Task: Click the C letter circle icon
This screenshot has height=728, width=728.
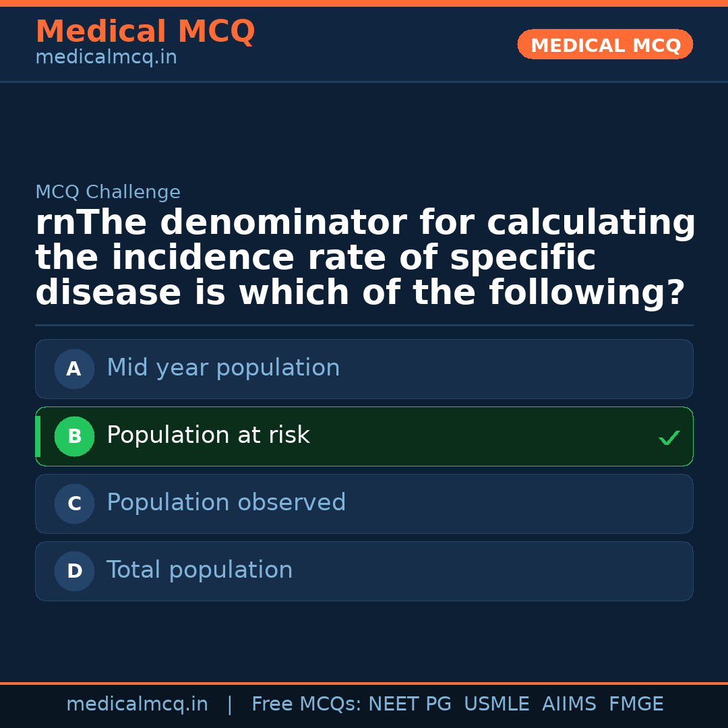Action: coord(74,504)
